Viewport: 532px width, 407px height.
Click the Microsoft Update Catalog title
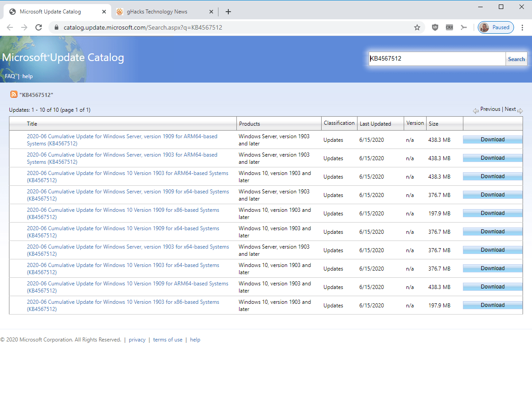[63, 57]
